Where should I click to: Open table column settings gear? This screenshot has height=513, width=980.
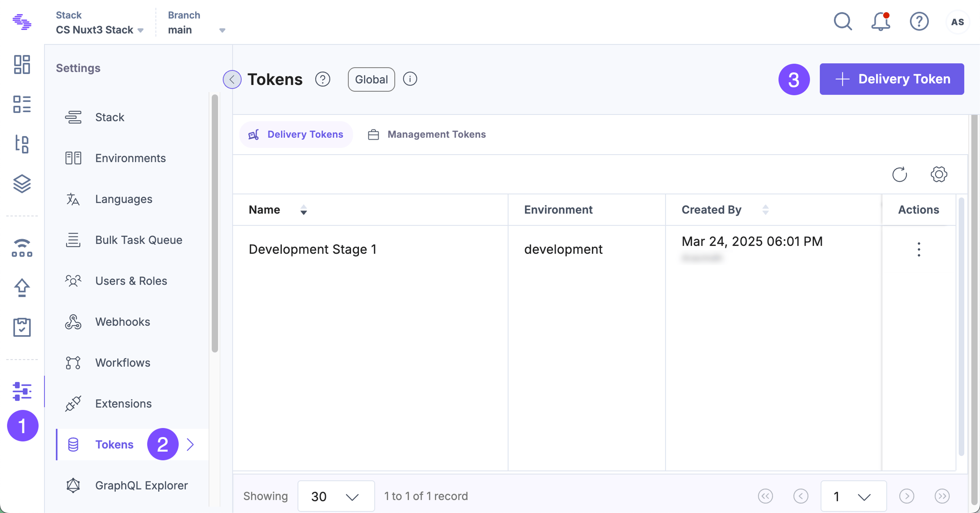click(939, 175)
